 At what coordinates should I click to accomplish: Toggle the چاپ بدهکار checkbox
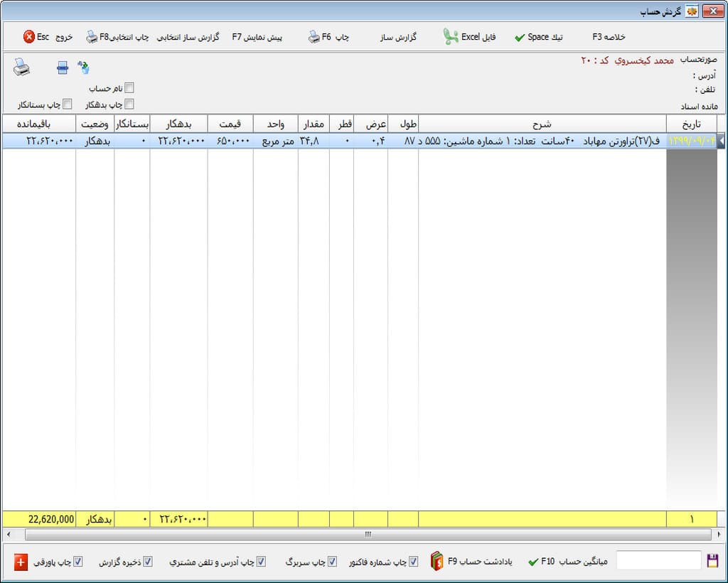(129, 104)
